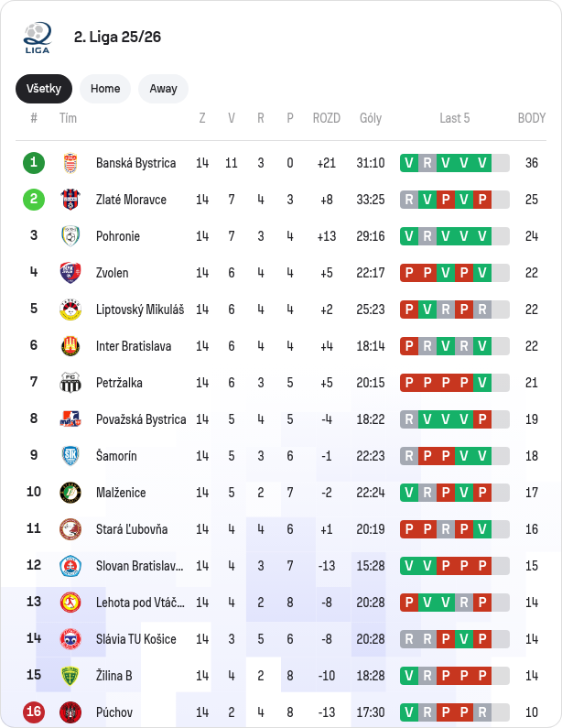Click Liptovský Mikuláš team crest
The image size is (562, 728).
(x=70, y=310)
